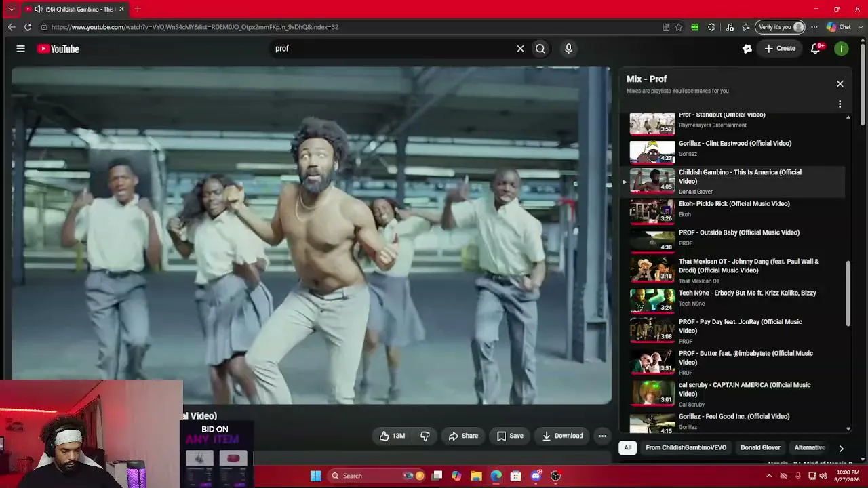Image resolution: width=868 pixels, height=488 pixels.
Task: Open Mix playlist three-dot options
Action: (x=840, y=104)
